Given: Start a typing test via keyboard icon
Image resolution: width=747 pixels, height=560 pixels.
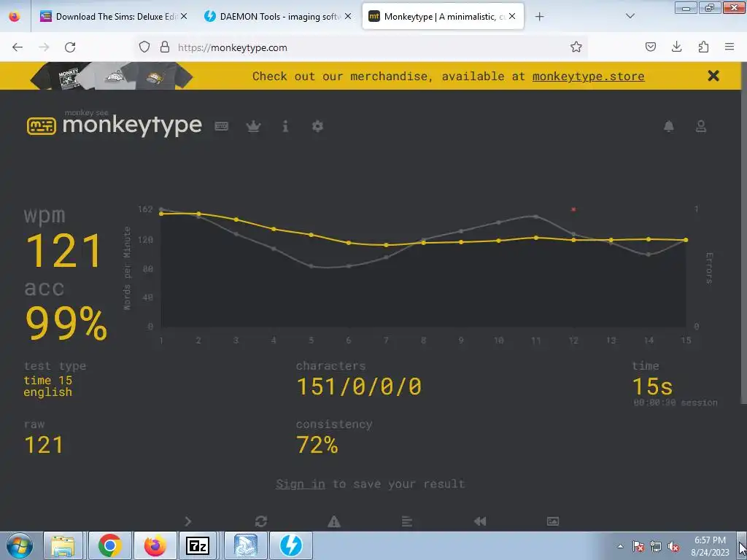Looking at the screenshot, I should pos(222,126).
